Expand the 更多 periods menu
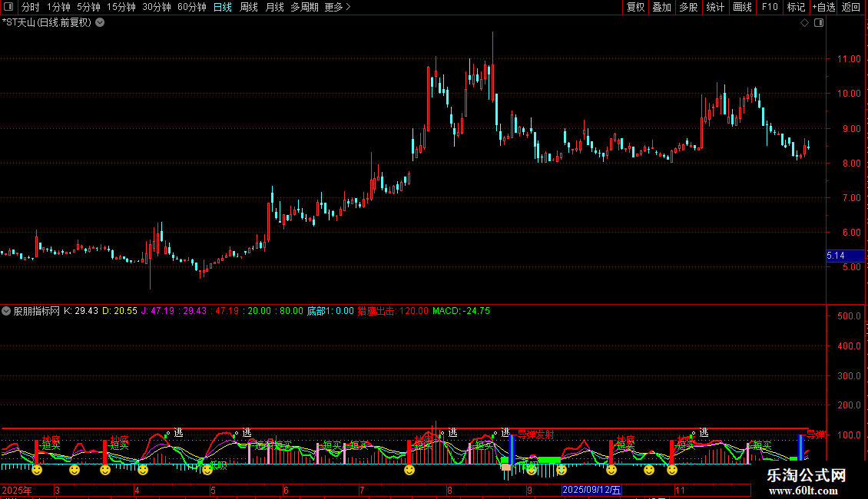868x499 pixels. click(x=337, y=7)
